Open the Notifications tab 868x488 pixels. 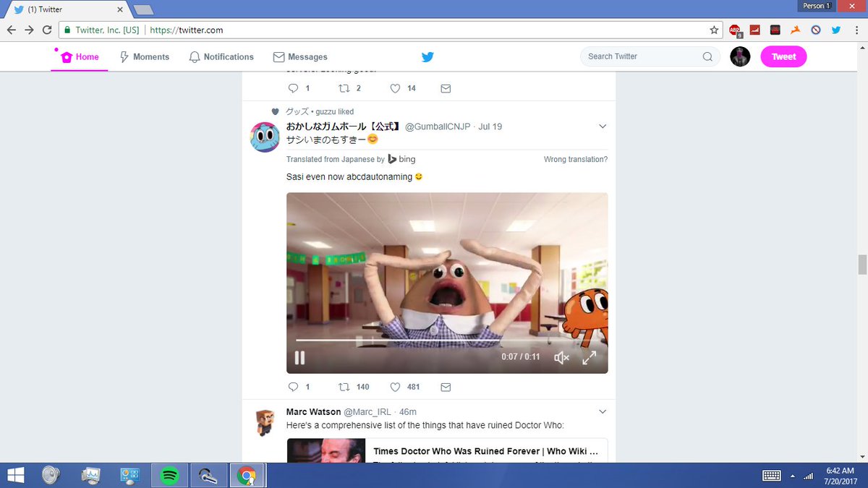point(221,57)
